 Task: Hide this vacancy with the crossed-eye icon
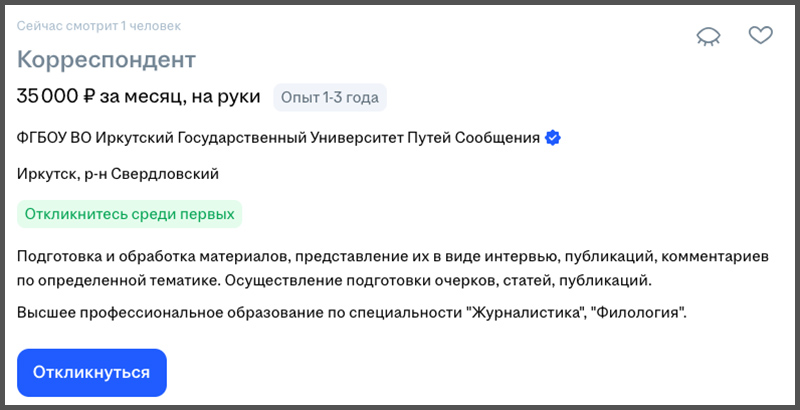click(x=709, y=37)
